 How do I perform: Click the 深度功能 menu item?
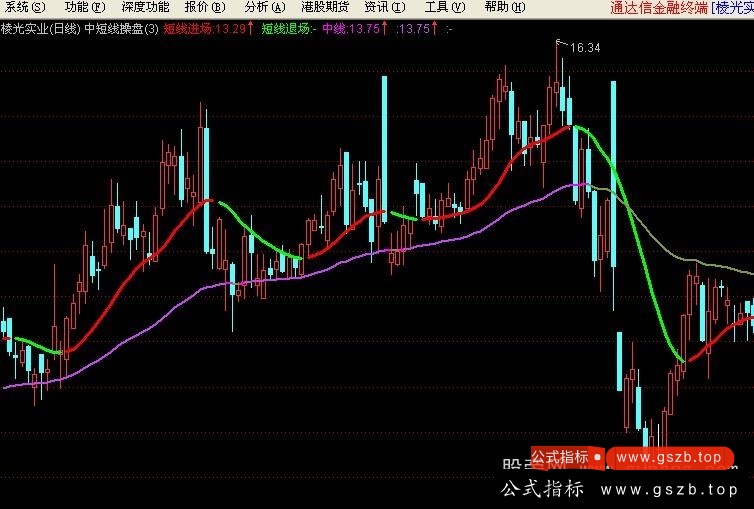[145, 8]
